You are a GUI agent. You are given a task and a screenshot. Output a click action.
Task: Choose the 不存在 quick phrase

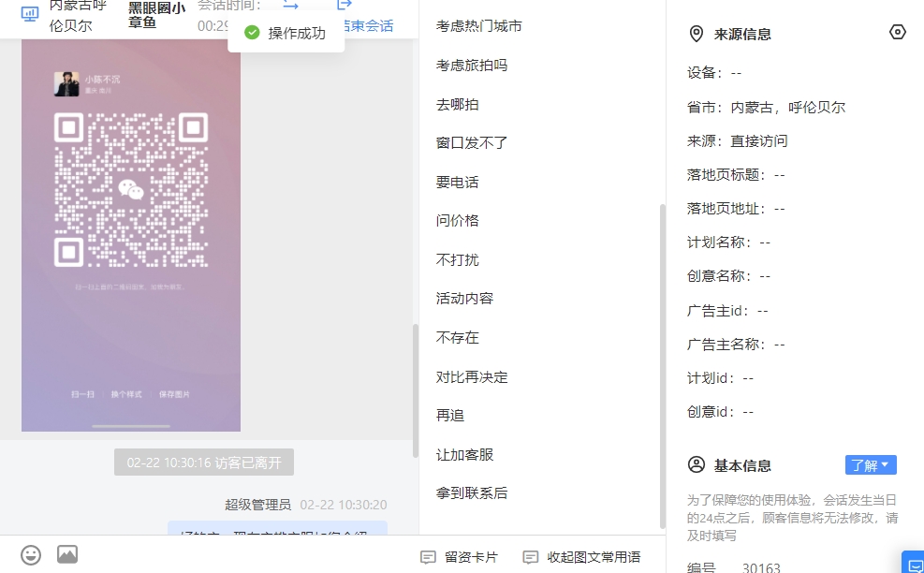click(457, 337)
